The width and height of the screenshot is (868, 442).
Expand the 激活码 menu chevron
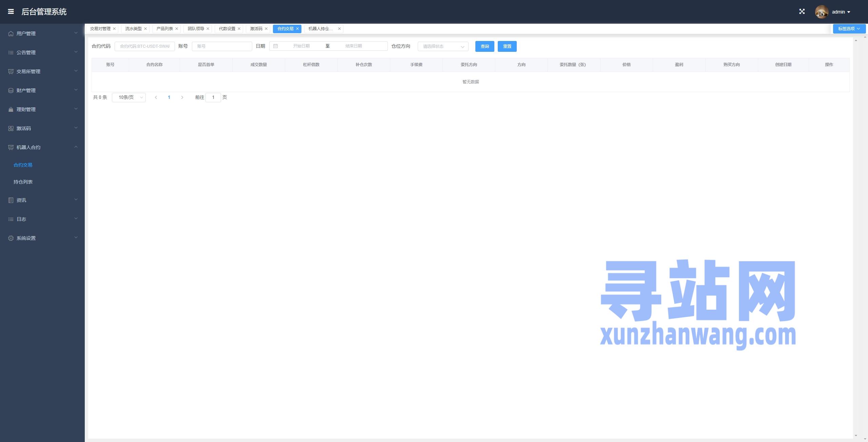[x=76, y=128]
